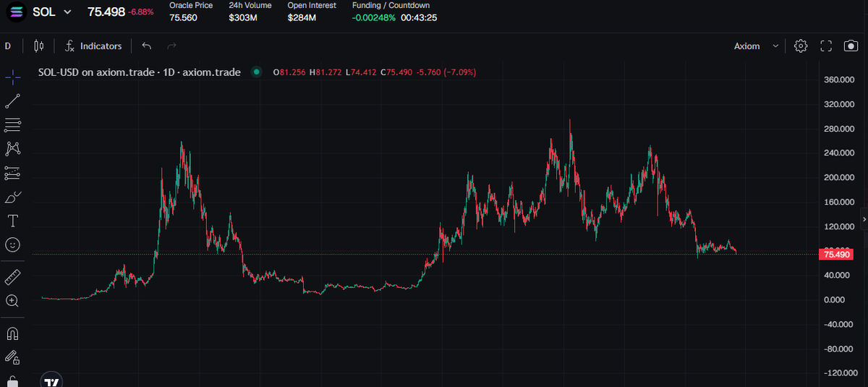Viewport: 868px width, 387px height.
Task: Click the 360.000 price axis label
Action: pos(840,80)
